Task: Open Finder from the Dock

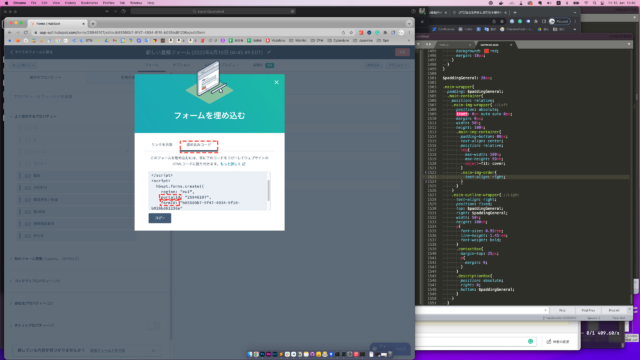Action: pos(250,354)
